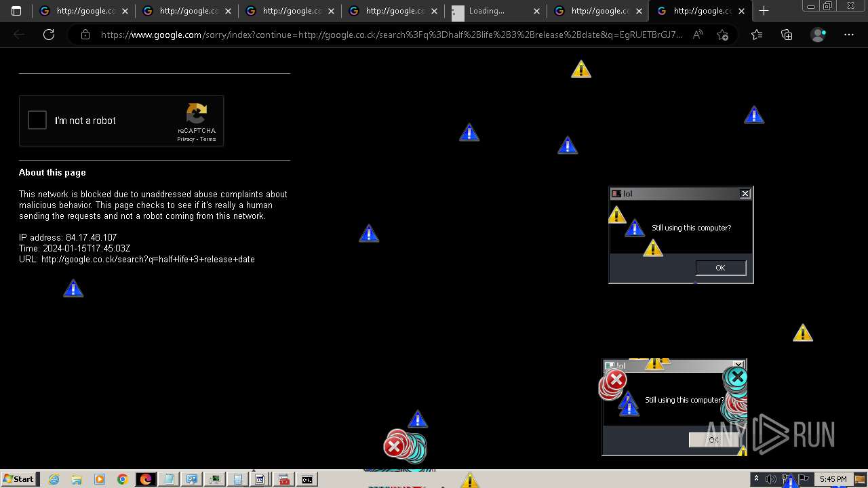The height and width of the screenshot is (488, 868).
Task: Open the Action Center flag icon
Action: click(x=803, y=479)
